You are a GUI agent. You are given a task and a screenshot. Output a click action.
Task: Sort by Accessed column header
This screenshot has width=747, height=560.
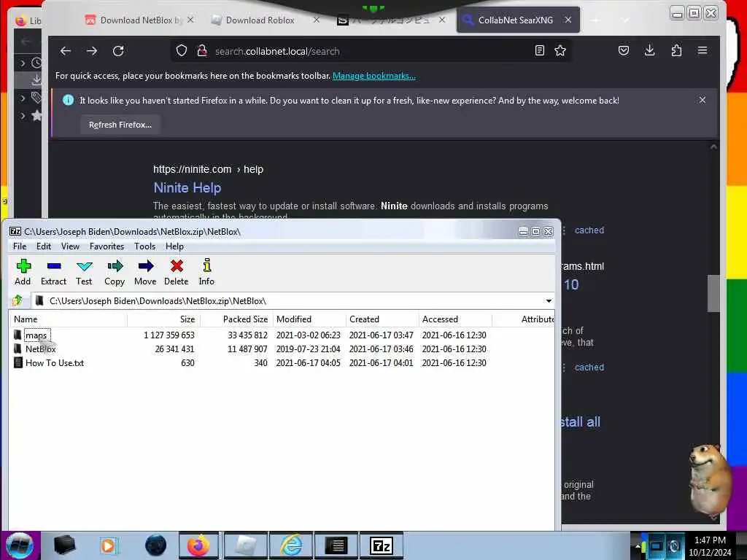point(455,319)
